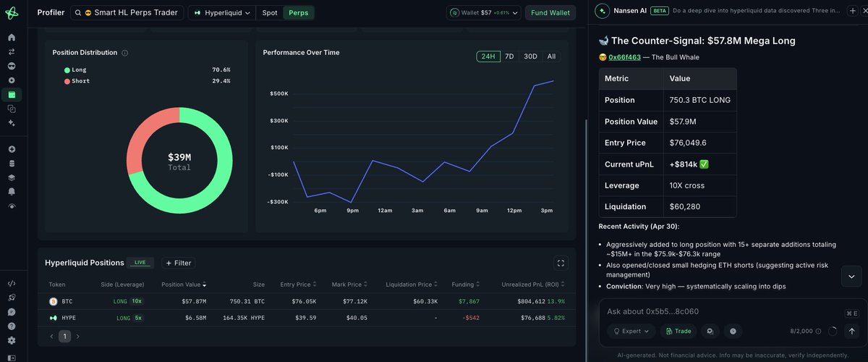This screenshot has width=868, height=362.
Task: Open chat history clock icon
Action: [x=733, y=331]
